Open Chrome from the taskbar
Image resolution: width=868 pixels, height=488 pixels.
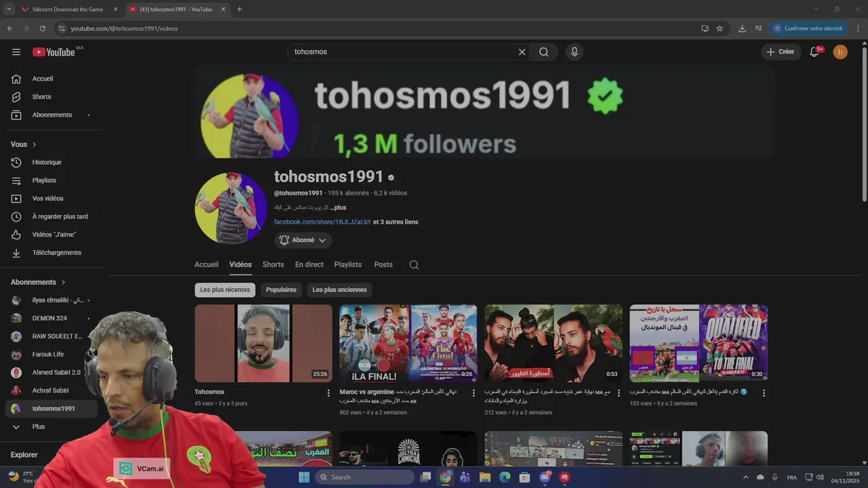click(x=445, y=477)
